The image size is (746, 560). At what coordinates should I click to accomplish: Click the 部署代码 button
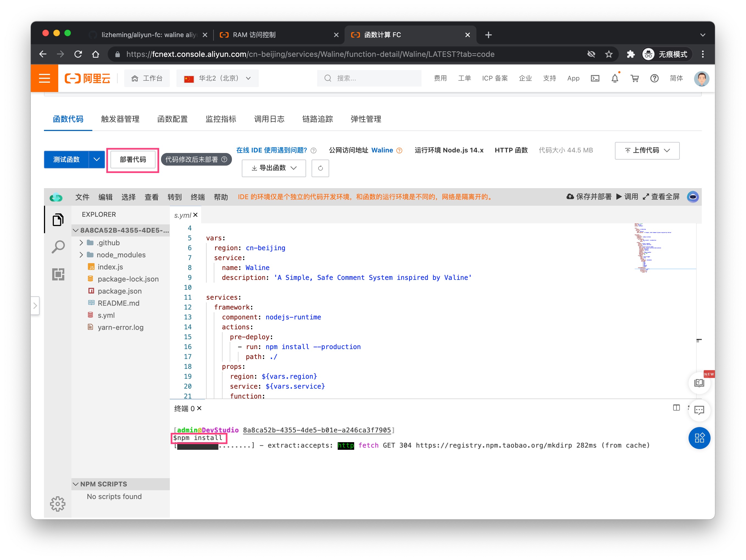133,159
